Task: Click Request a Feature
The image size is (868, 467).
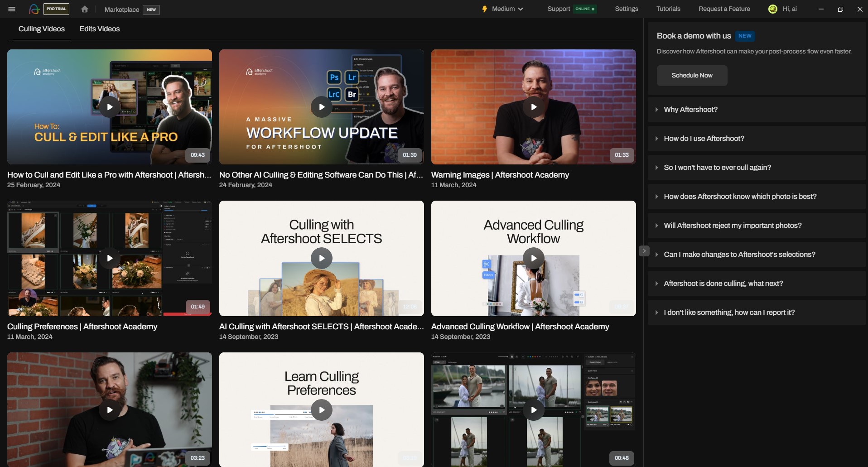Action: click(x=724, y=9)
